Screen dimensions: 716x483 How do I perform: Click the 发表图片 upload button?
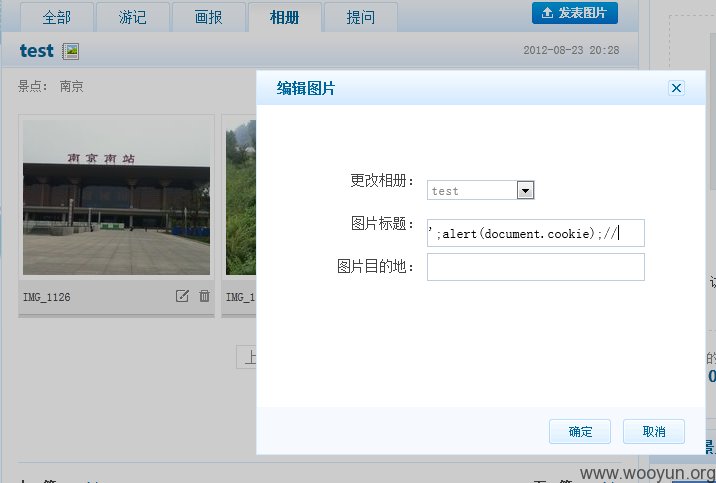(574, 13)
